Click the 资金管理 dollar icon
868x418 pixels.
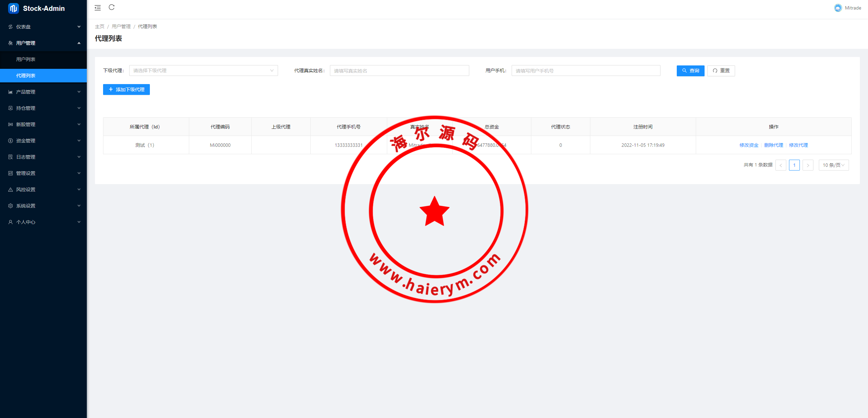click(11, 141)
